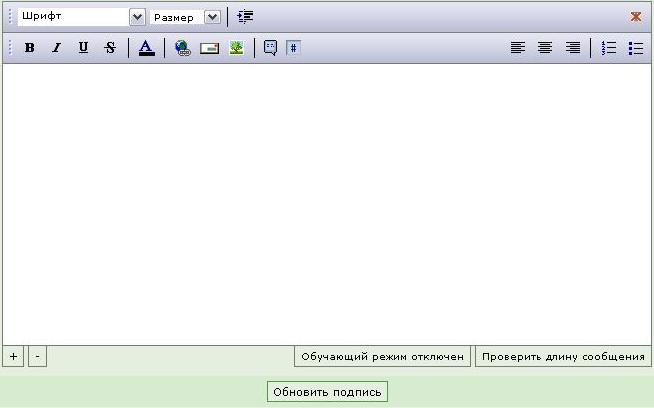Insert a hyperlink with the globe icon
Screen dimensions: 654x408
click(x=182, y=48)
